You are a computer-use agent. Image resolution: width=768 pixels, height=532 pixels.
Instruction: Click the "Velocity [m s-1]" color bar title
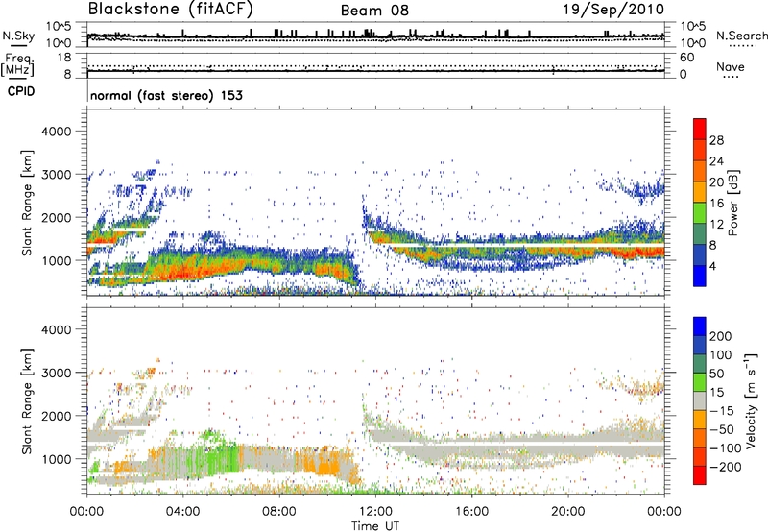click(x=751, y=400)
